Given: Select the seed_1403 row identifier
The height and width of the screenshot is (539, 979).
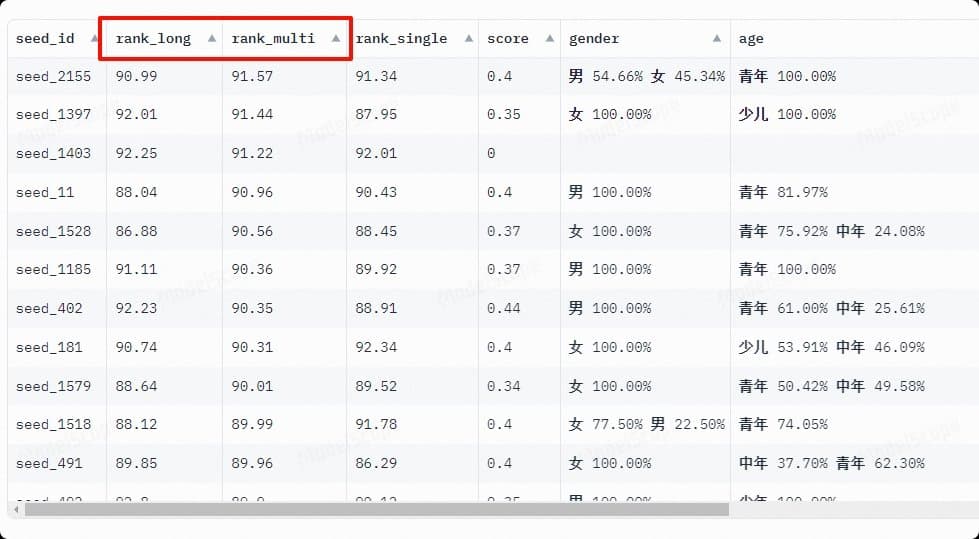Looking at the screenshot, I should pos(53,153).
